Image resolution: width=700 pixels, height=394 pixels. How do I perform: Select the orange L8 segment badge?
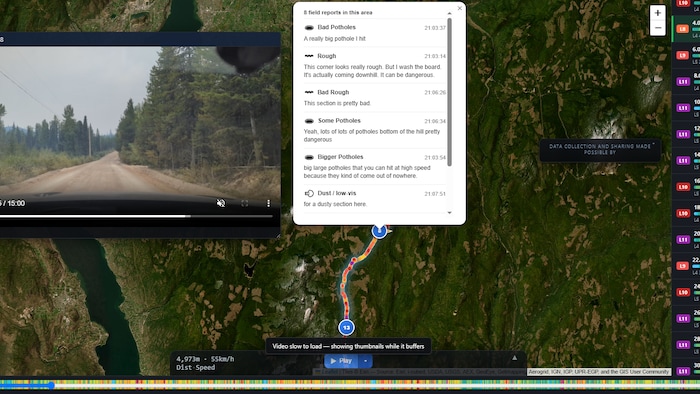tap(683, 29)
